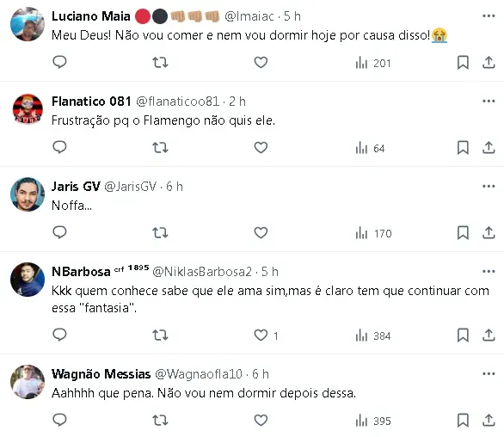
Task: Bookmark Wagnão Messias's tweet
Action: pyautogui.click(x=463, y=420)
